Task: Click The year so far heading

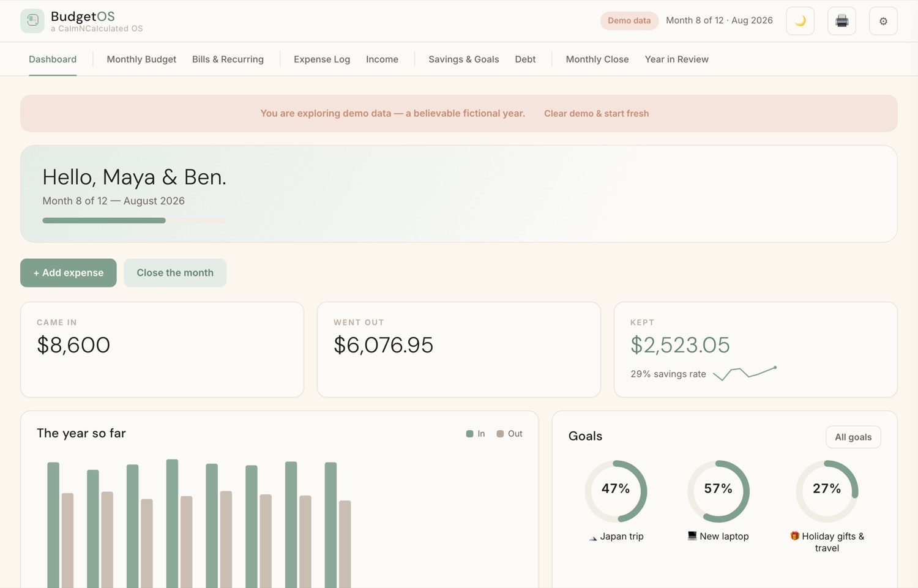Action: (x=81, y=433)
